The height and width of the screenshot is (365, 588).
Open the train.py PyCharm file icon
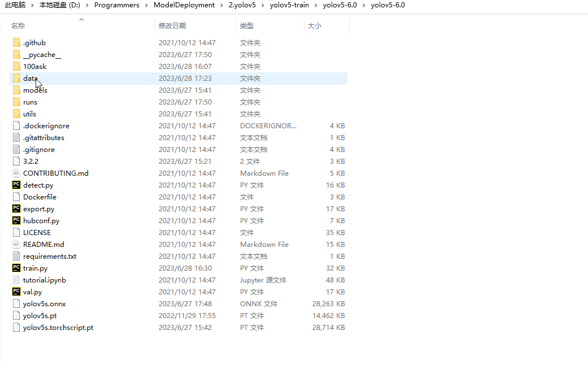coord(17,268)
